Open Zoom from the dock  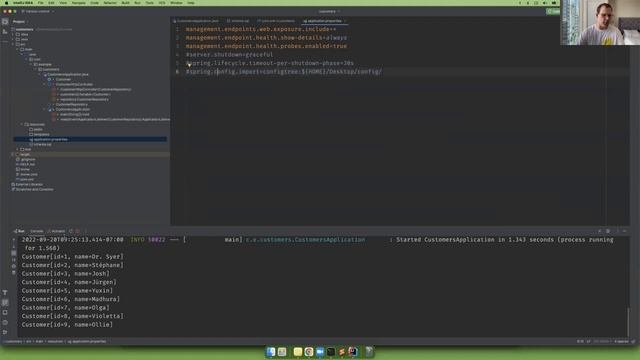320,351
